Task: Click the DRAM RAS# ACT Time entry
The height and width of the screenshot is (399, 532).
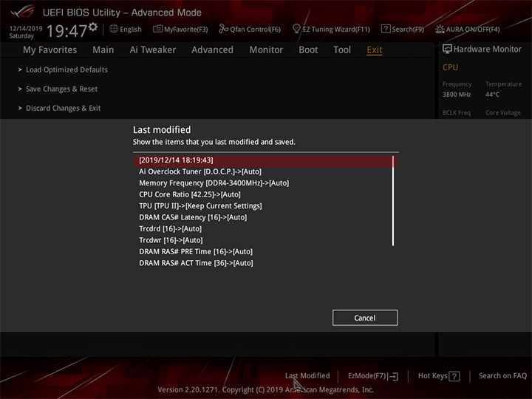Action: click(x=196, y=263)
